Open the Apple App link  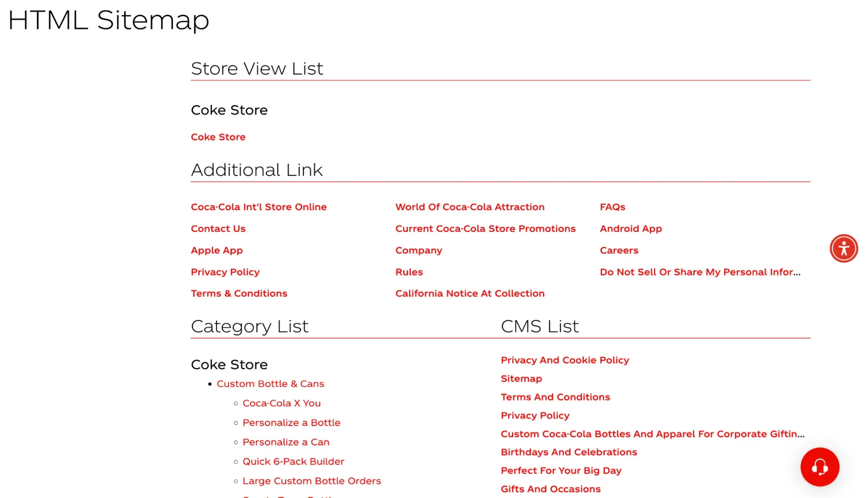click(x=217, y=250)
